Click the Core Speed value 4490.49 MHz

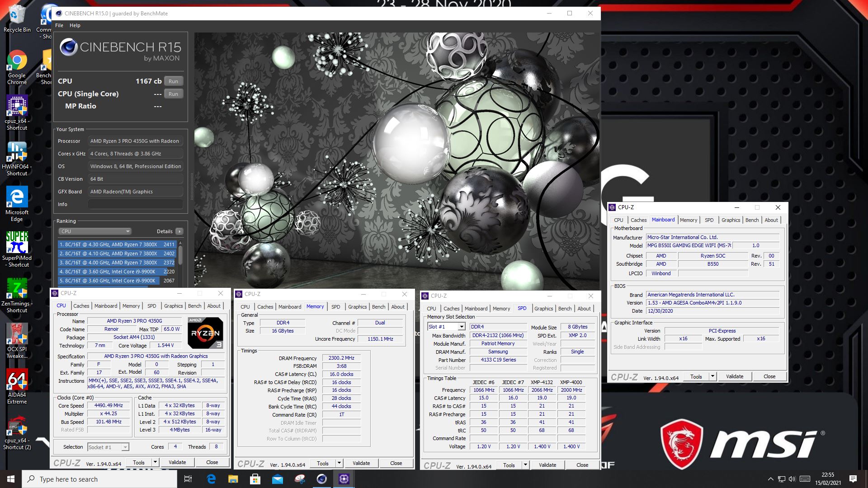108,405
